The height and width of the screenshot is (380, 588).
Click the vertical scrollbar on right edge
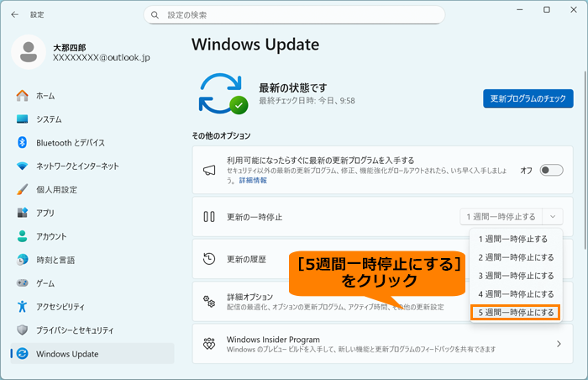tap(585, 160)
